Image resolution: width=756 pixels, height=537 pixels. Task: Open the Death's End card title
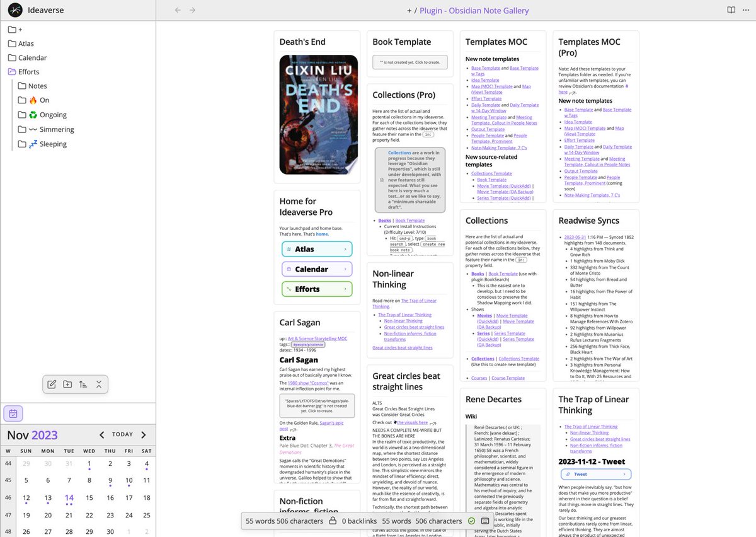302,42
